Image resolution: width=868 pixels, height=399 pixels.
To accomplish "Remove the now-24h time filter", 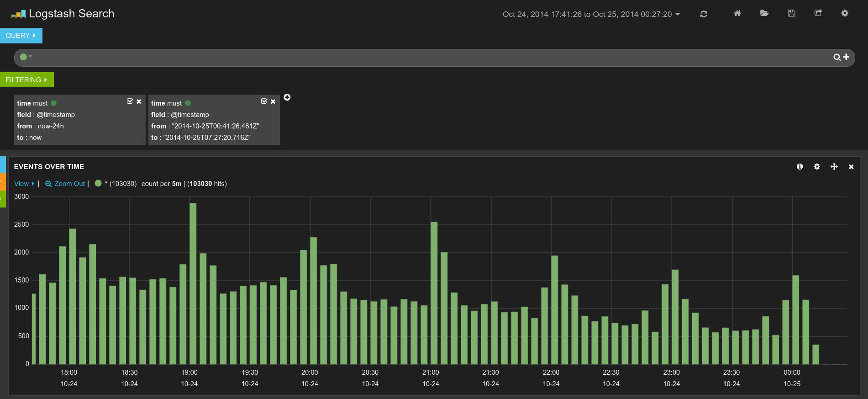I will (139, 101).
